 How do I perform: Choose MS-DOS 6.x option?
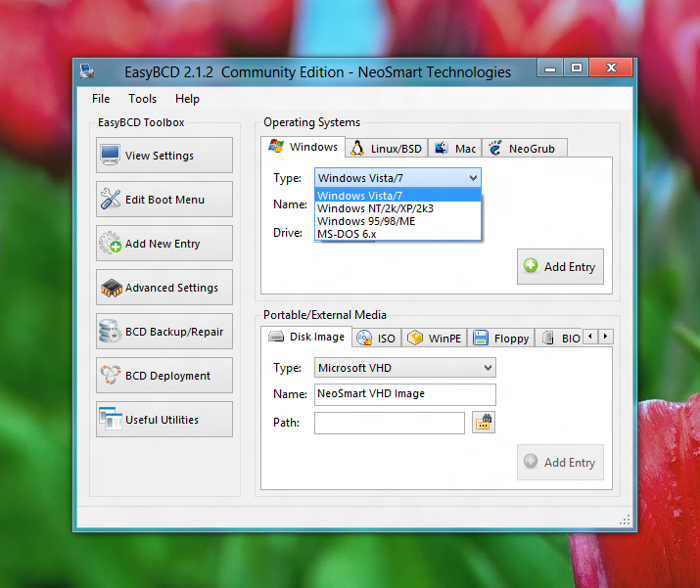click(398, 233)
